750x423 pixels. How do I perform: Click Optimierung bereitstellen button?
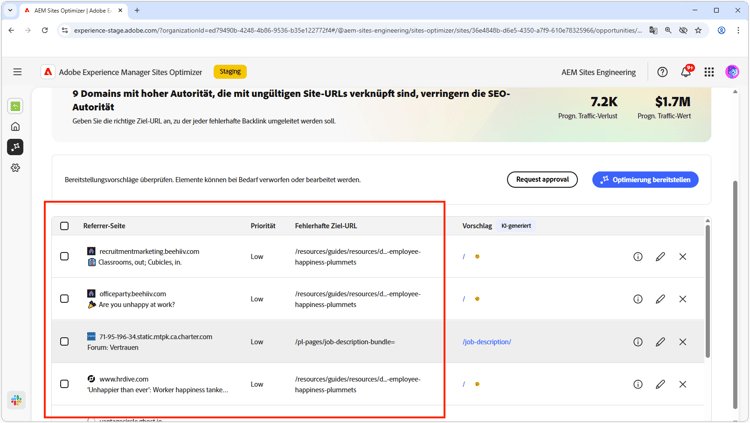(x=645, y=179)
